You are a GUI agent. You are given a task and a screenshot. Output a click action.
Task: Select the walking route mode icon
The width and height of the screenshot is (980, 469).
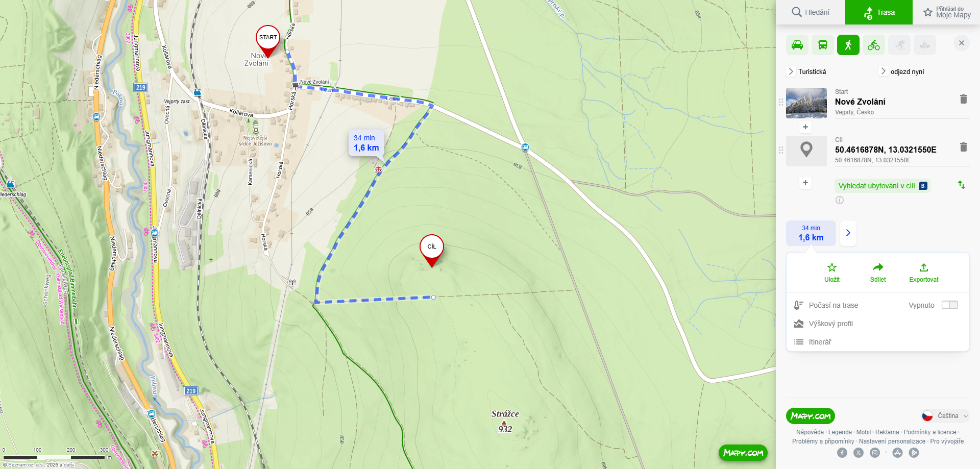(848, 45)
